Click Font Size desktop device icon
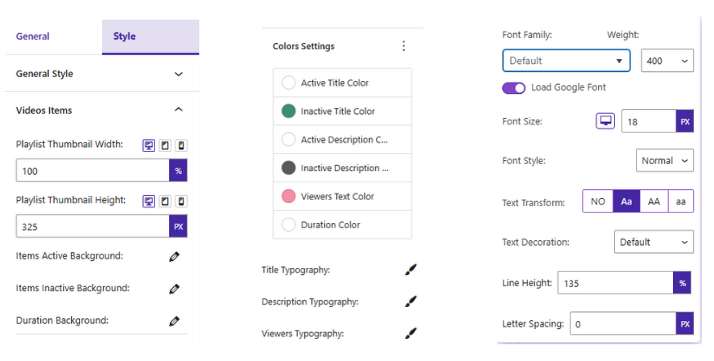Screen dimensions: 714x361 click(605, 121)
